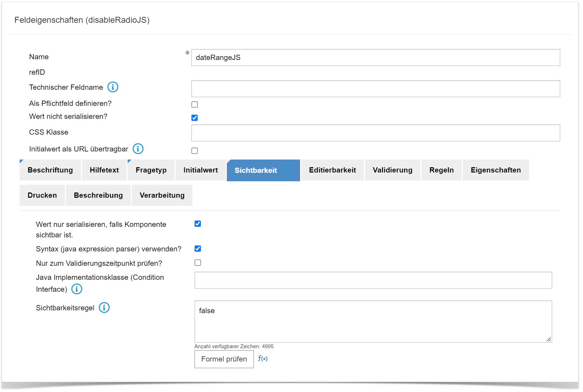
Task: Open the Drucken tab
Action: [42, 195]
